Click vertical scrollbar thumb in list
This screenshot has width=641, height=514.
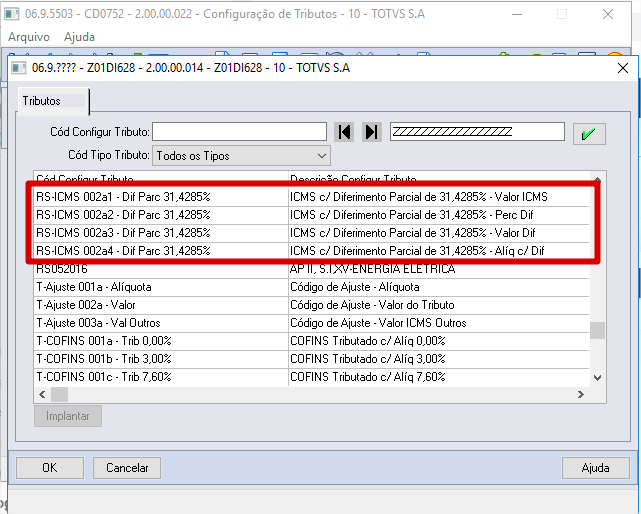pyautogui.click(x=597, y=330)
